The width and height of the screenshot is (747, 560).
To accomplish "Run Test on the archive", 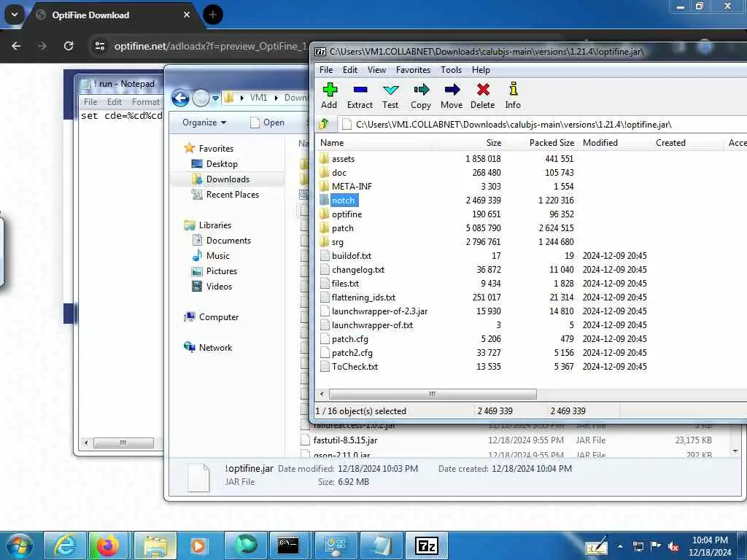I will click(x=390, y=96).
